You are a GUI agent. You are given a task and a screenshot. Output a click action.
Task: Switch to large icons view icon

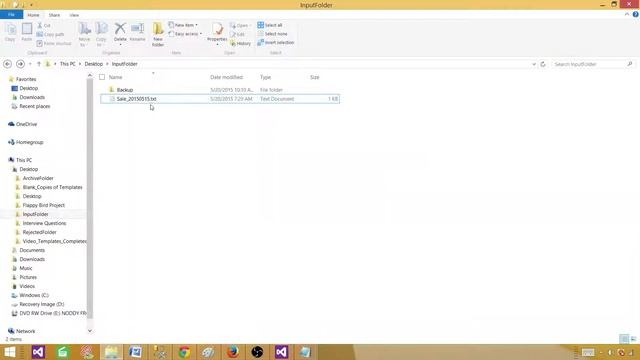[x=633, y=339]
